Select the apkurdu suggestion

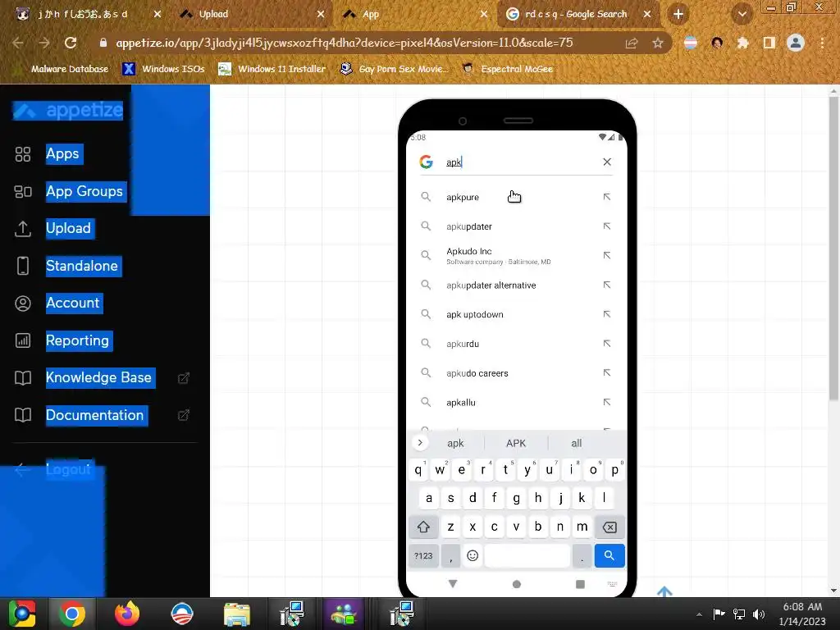(x=517, y=344)
